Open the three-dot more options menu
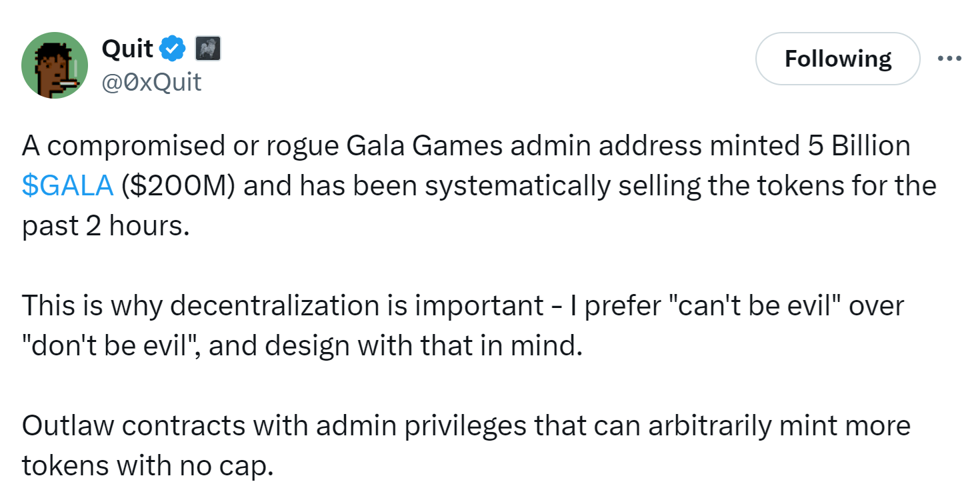The width and height of the screenshot is (980, 500). [x=949, y=59]
